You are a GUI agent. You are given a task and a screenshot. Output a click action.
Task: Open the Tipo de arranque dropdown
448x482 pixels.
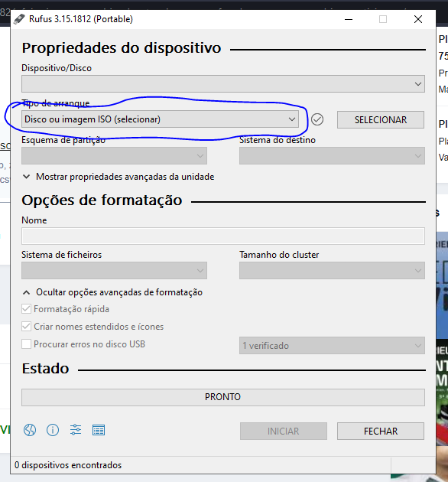pyautogui.click(x=160, y=119)
